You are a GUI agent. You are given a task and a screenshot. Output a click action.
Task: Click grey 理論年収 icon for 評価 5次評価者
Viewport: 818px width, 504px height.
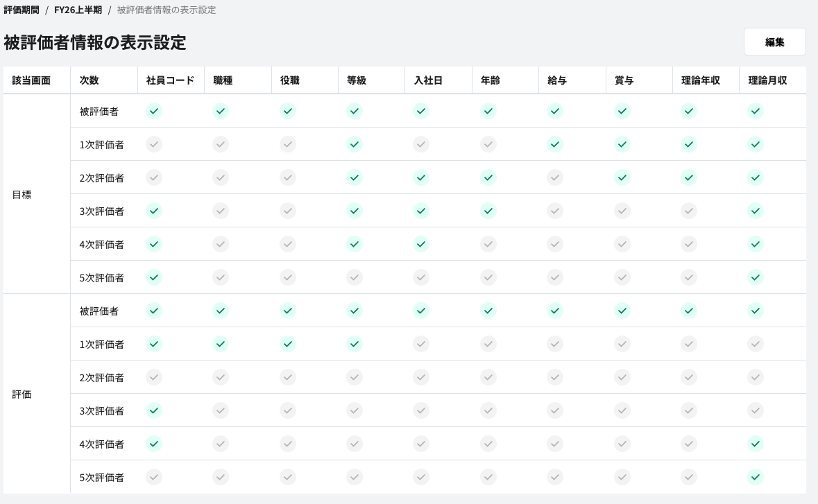point(689,477)
